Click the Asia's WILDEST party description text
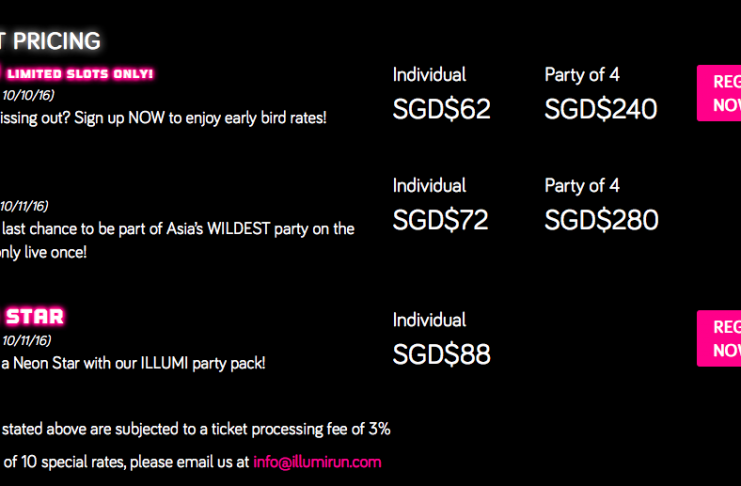Image resolution: width=741 pixels, height=486 pixels. coord(177,229)
